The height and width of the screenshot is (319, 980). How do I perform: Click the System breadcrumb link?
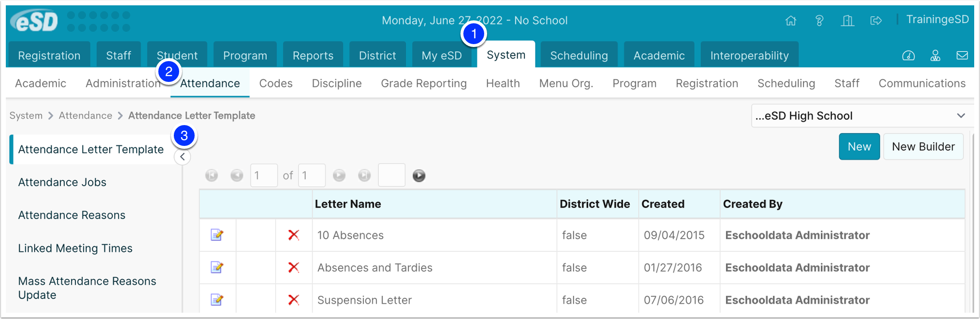tap(26, 115)
